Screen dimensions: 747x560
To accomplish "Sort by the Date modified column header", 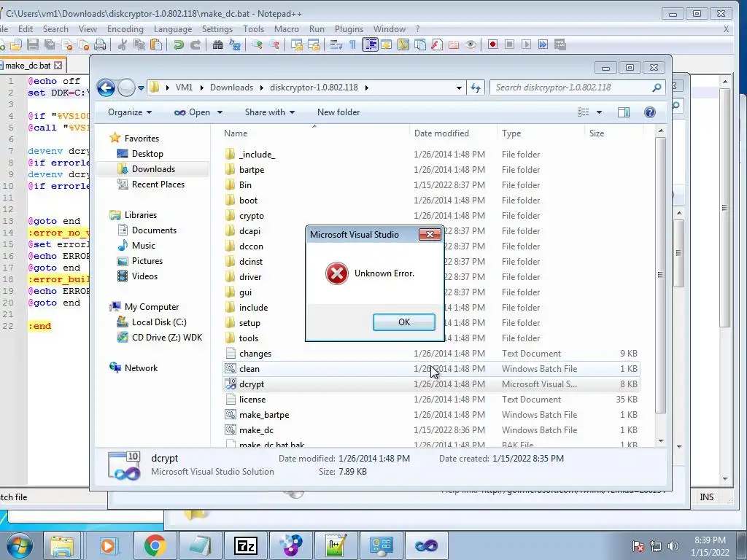I will 441,133.
